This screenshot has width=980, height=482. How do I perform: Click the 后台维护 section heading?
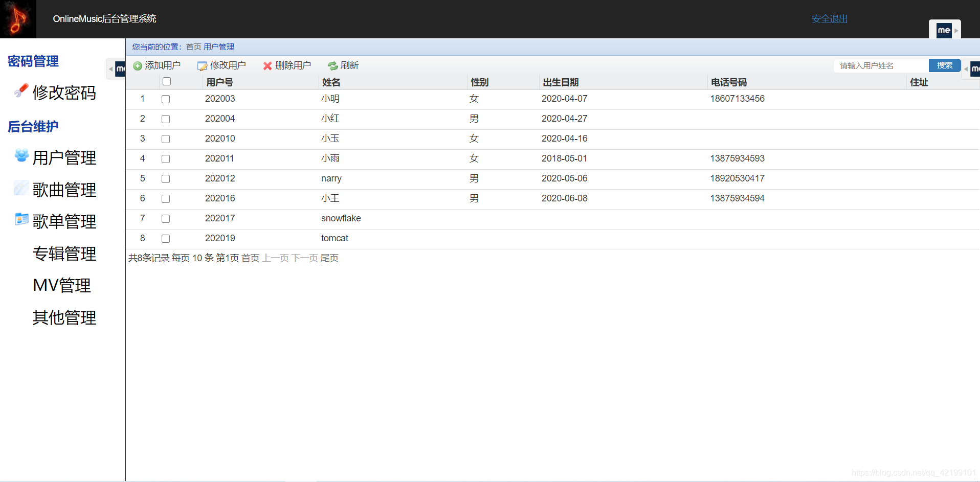[x=33, y=126]
